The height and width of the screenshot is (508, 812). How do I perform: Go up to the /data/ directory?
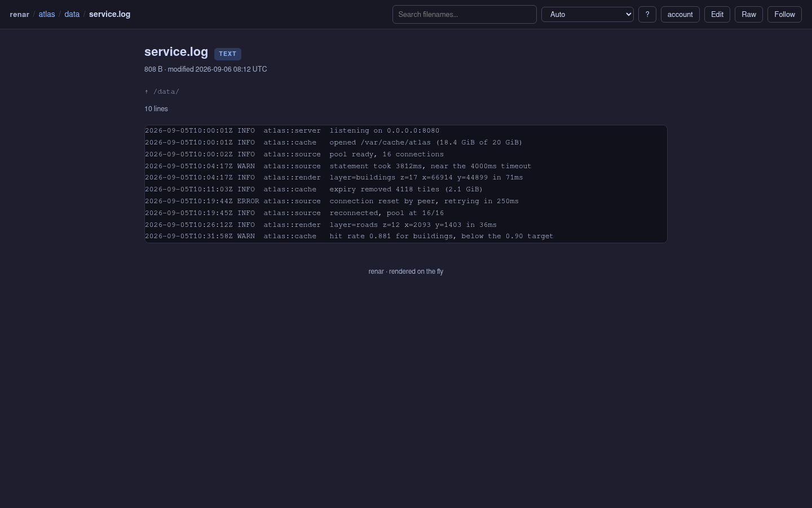coord(162,91)
